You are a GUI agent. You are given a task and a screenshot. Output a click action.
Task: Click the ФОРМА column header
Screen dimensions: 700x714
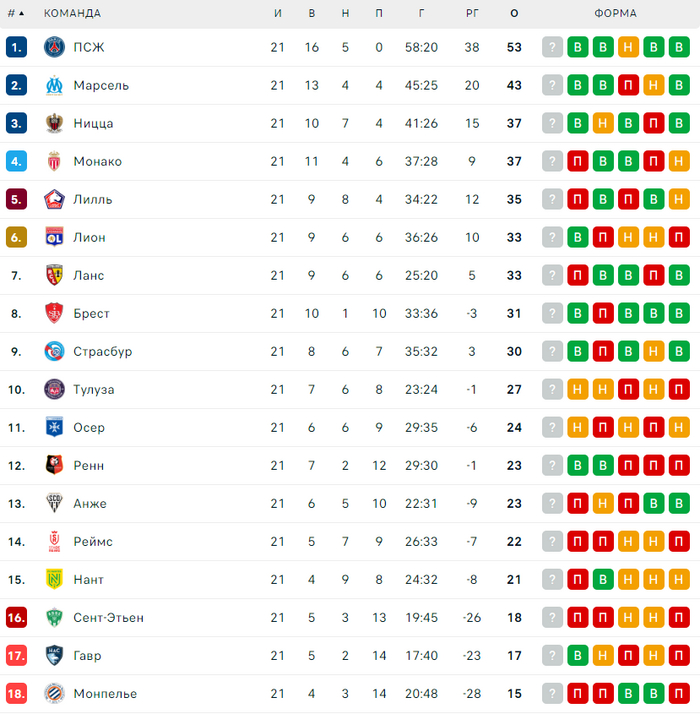click(x=615, y=14)
